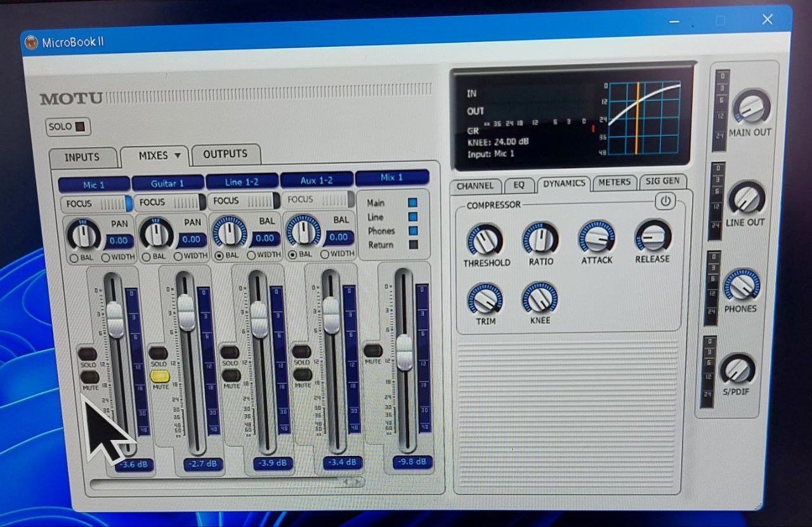Select BAL mode for Mic 1
Screen dimensions: 812x527
pyautogui.click(x=74, y=258)
